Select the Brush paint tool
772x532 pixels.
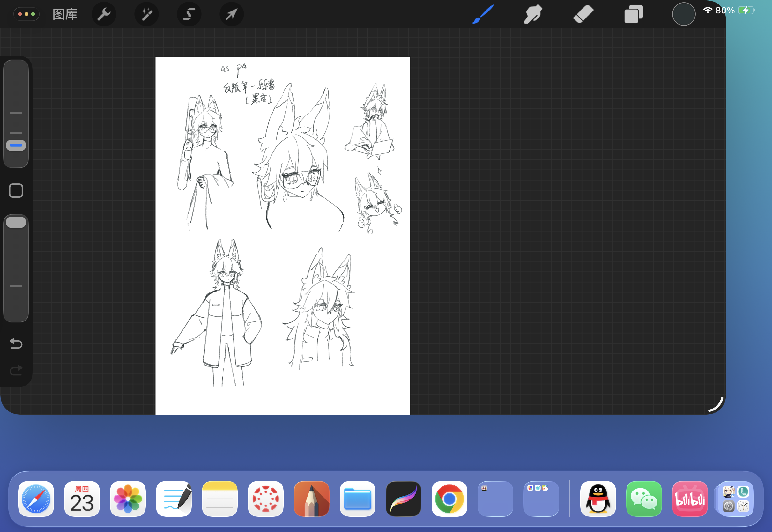tap(483, 14)
